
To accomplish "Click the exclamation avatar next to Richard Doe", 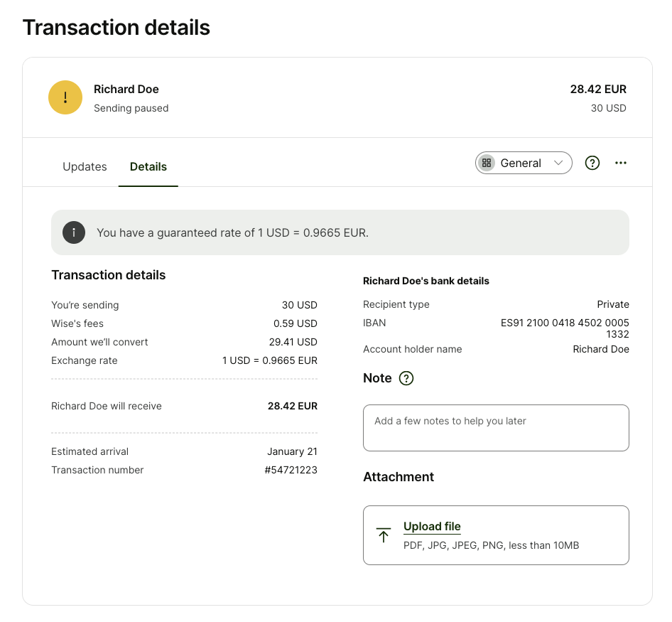I will pyautogui.click(x=65, y=97).
